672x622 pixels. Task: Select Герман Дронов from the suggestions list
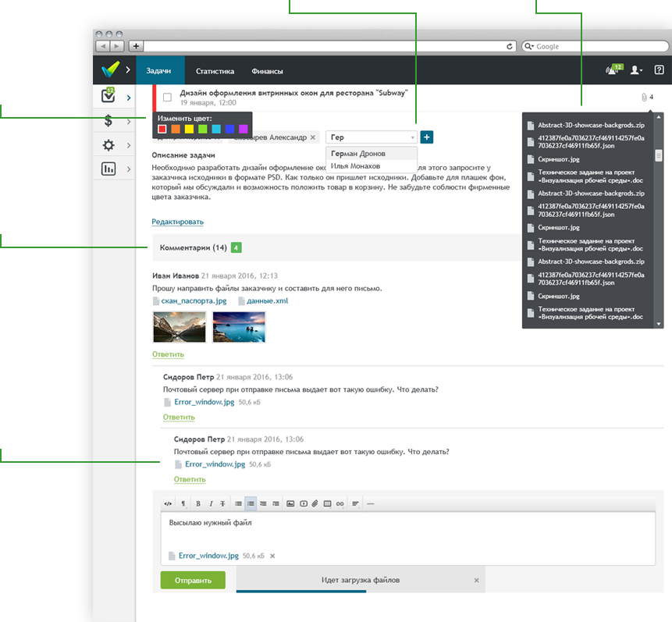click(x=357, y=153)
